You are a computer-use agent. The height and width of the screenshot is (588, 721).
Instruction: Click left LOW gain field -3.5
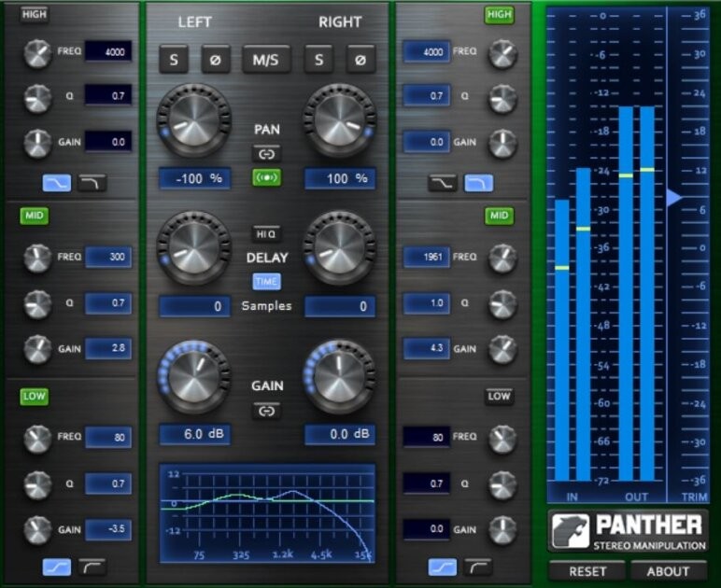point(108,529)
